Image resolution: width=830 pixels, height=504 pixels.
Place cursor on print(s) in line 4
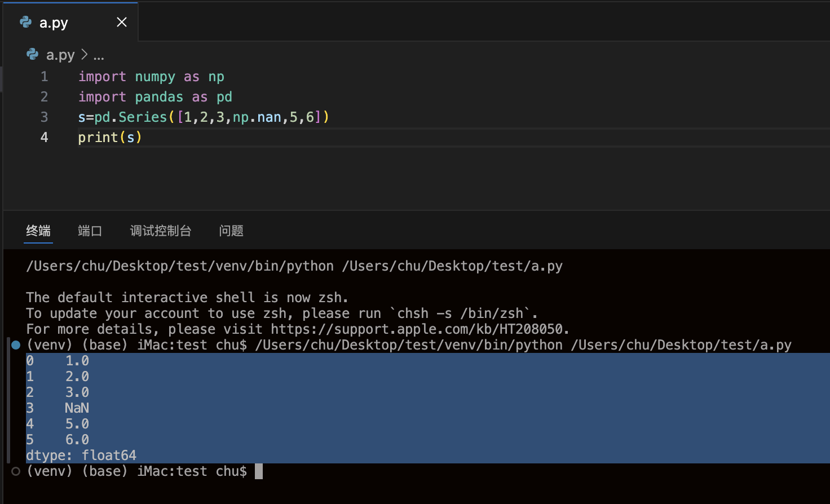coord(110,138)
